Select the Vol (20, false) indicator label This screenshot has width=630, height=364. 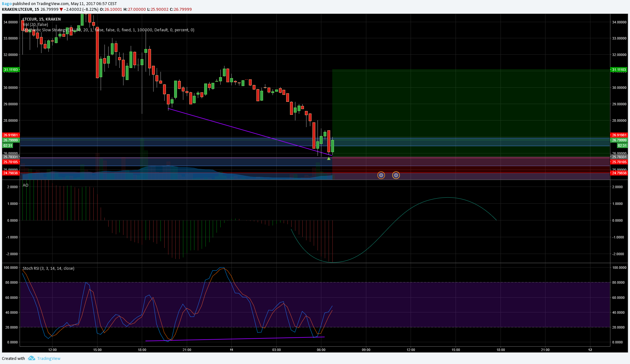35,25
